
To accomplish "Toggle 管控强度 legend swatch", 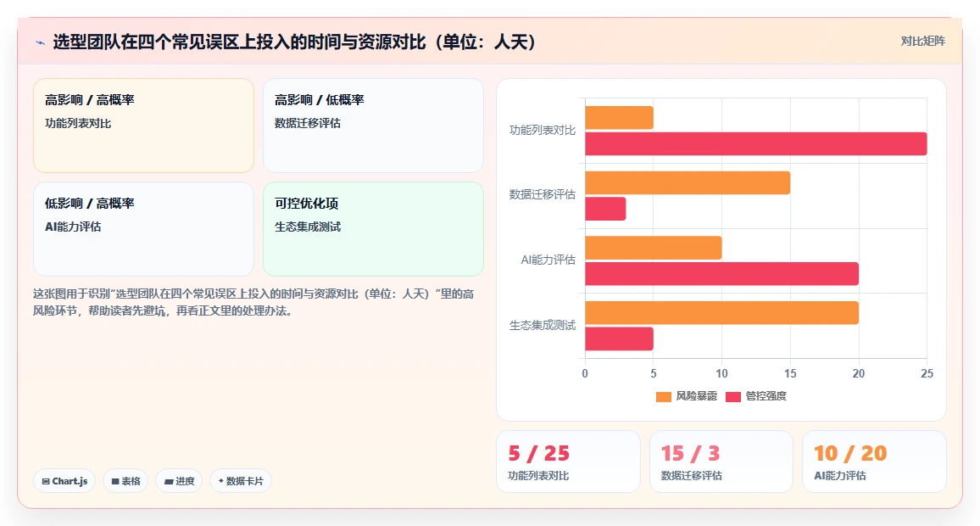I will click(733, 396).
